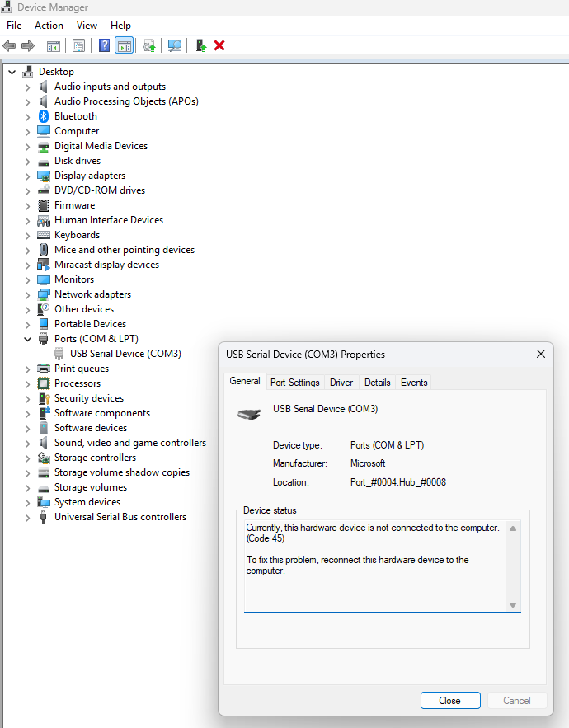The width and height of the screenshot is (569, 728).
Task: Click the Software components icon
Action: (44, 413)
